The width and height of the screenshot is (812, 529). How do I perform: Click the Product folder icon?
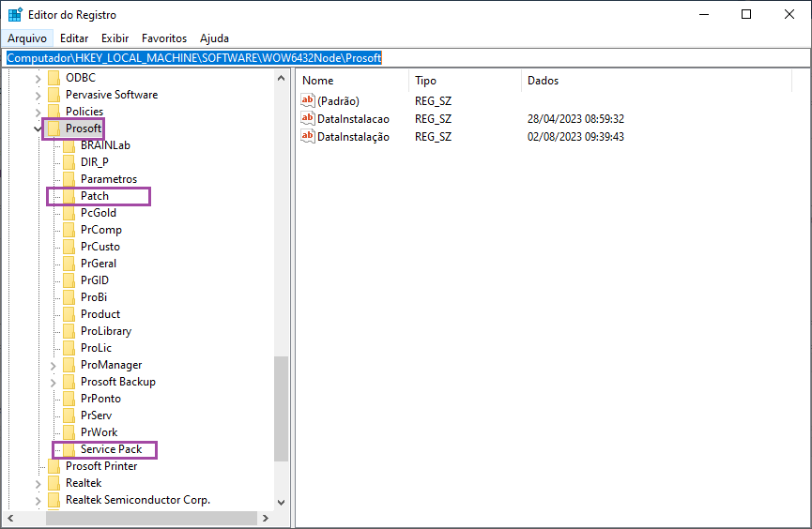point(69,314)
